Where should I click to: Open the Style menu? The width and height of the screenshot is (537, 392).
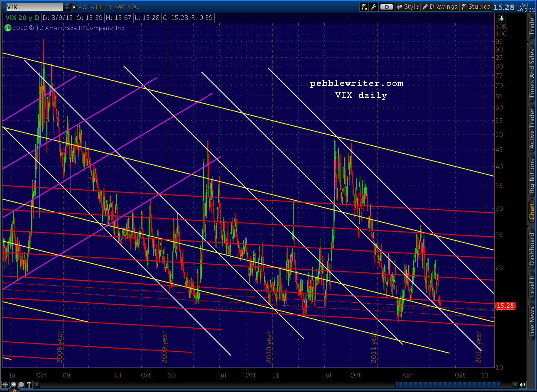[x=407, y=7]
